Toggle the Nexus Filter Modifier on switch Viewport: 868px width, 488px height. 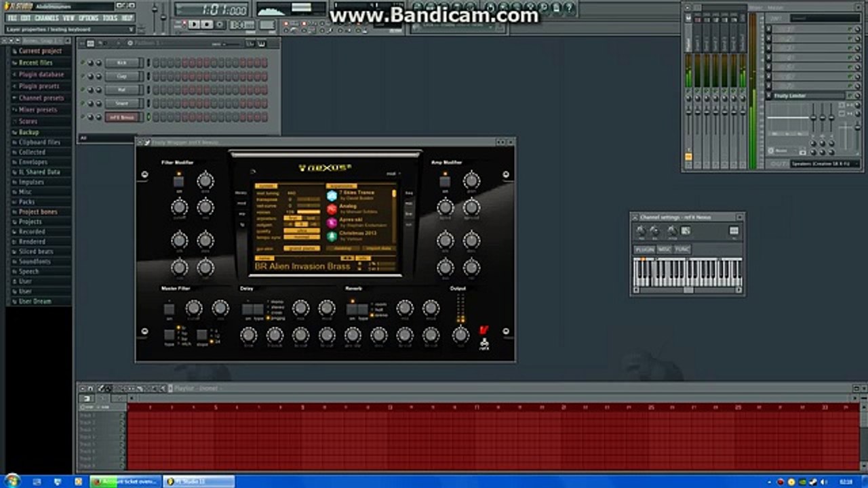(x=178, y=182)
